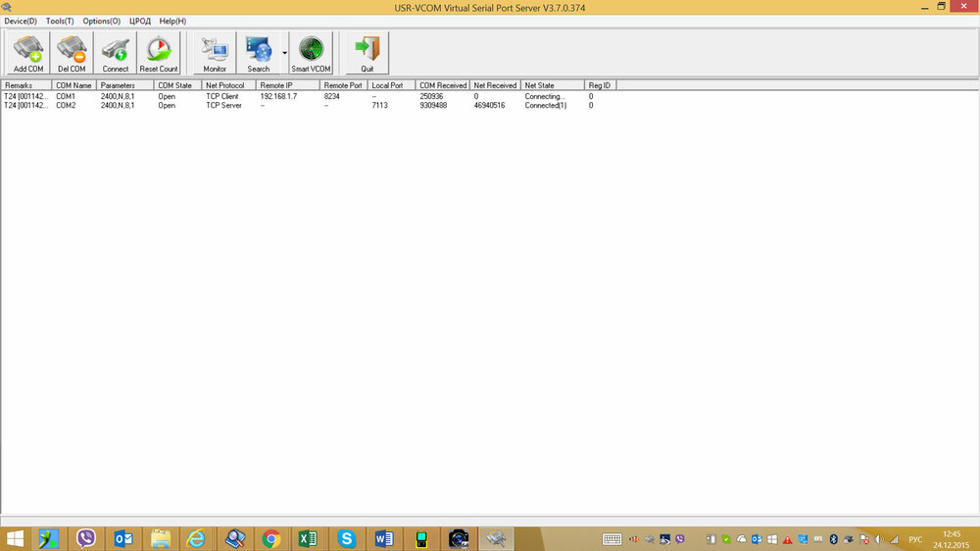This screenshot has width=980, height=551.
Task: Click COM received value 9309488
Action: coord(433,105)
